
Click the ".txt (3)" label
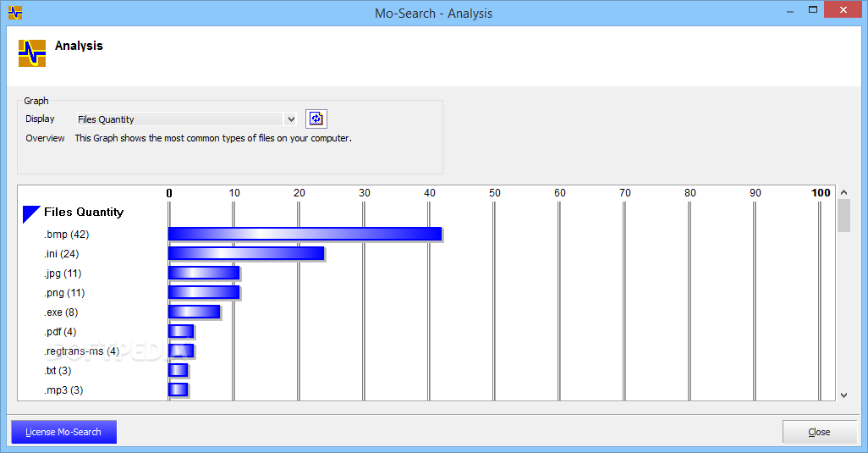[58, 371]
